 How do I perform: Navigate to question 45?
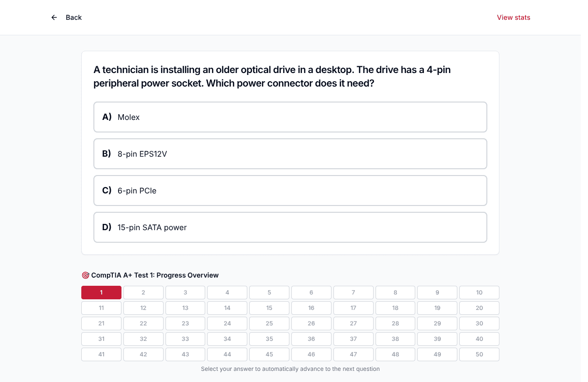click(x=269, y=354)
